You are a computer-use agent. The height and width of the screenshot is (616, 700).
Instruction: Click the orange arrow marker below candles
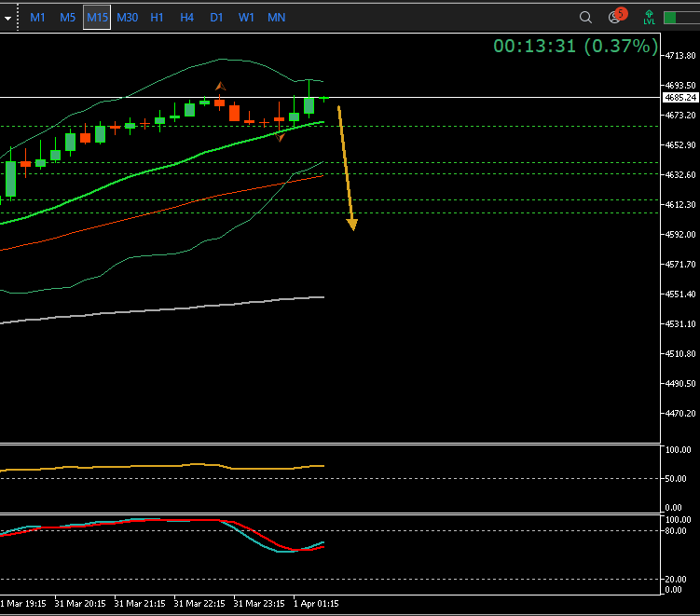(x=281, y=137)
